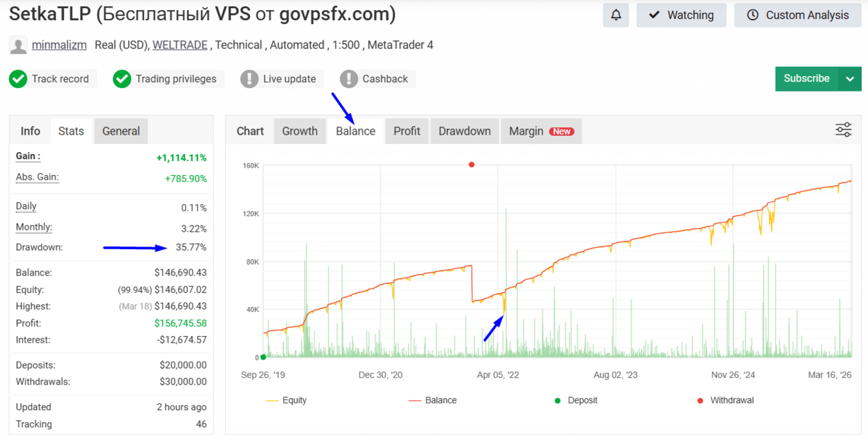Viewport: 868px width, 435px height.
Task: Click the notification bell icon
Action: [616, 15]
